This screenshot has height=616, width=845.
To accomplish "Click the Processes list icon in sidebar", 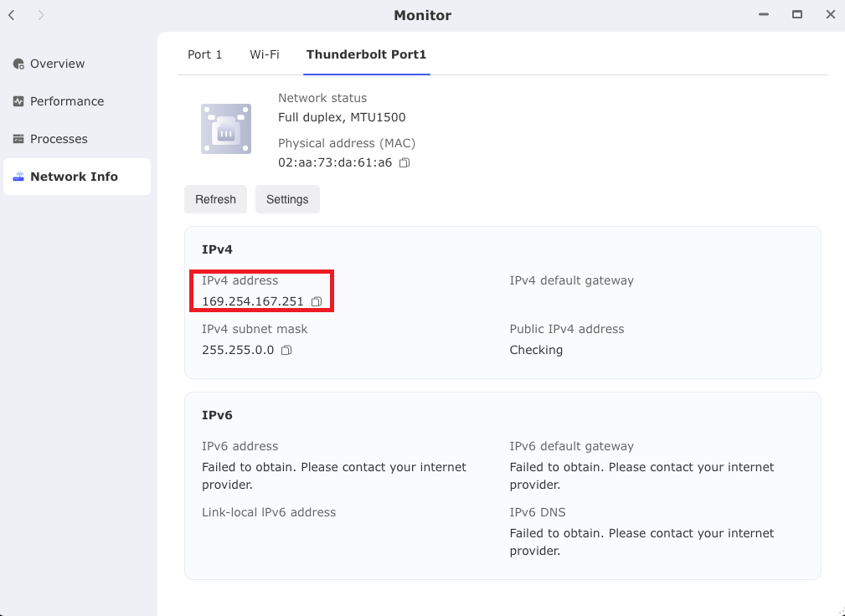I will [18, 139].
